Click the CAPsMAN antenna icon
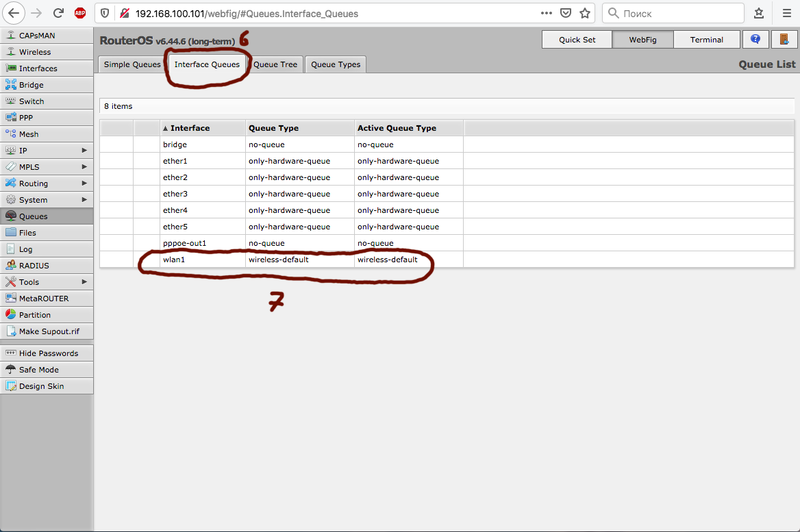This screenshot has height=532, width=800. (11, 35)
